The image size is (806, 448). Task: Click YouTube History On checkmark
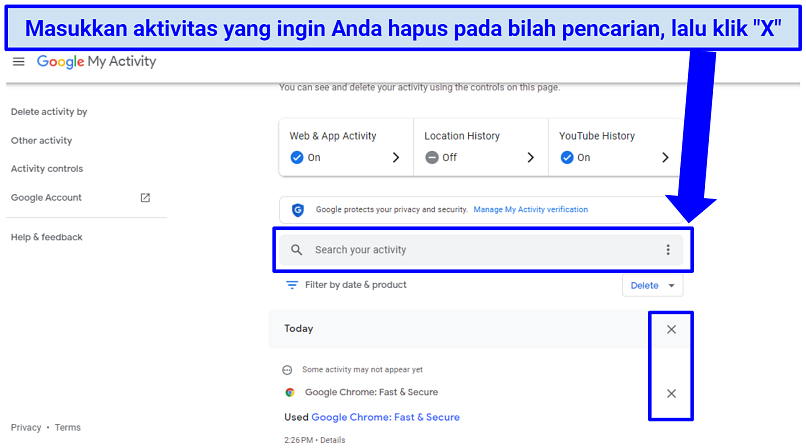click(567, 157)
